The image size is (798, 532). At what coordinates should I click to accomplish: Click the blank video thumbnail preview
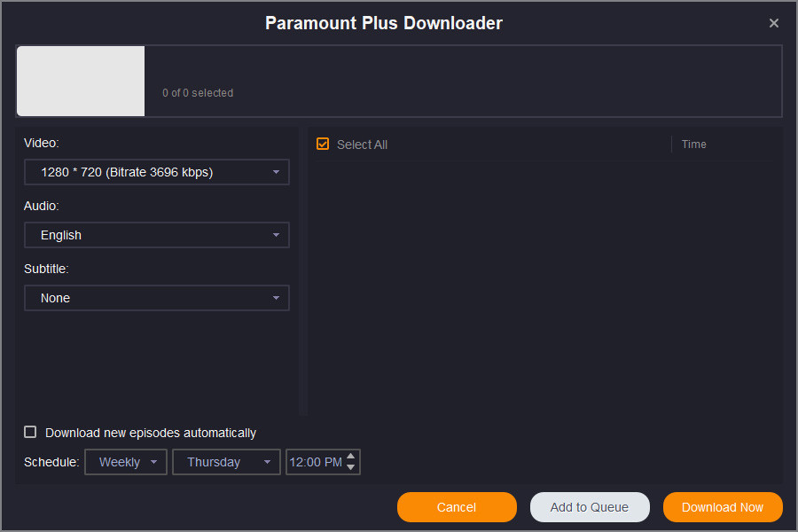pos(81,81)
